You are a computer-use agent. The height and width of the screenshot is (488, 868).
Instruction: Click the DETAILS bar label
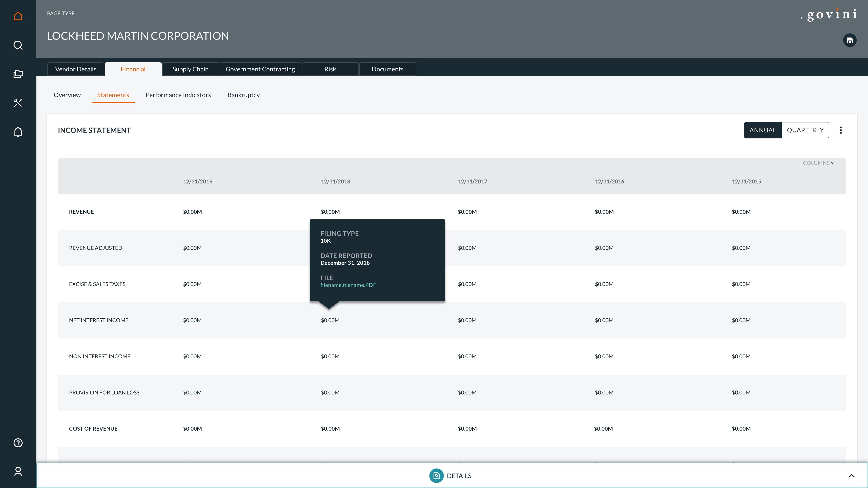[x=459, y=476]
